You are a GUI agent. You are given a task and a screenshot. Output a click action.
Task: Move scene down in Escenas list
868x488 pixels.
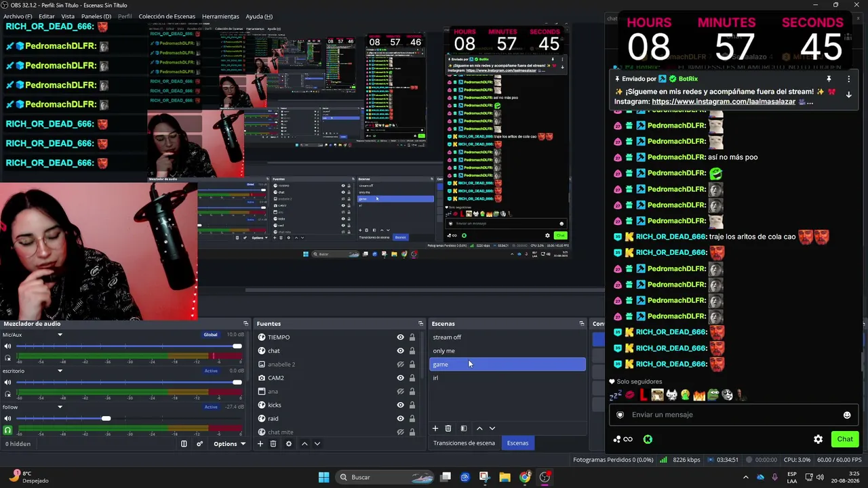point(492,428)
